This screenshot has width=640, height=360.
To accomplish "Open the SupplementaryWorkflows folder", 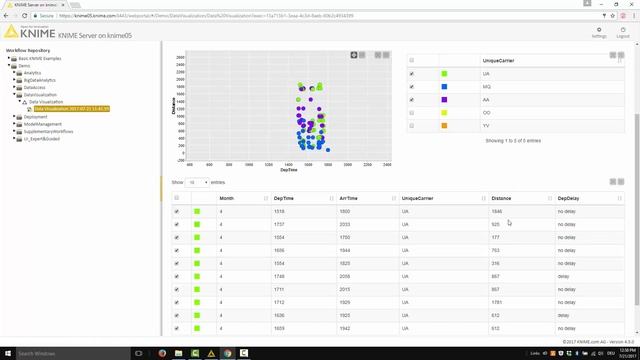I will click(x=48, y=131).
